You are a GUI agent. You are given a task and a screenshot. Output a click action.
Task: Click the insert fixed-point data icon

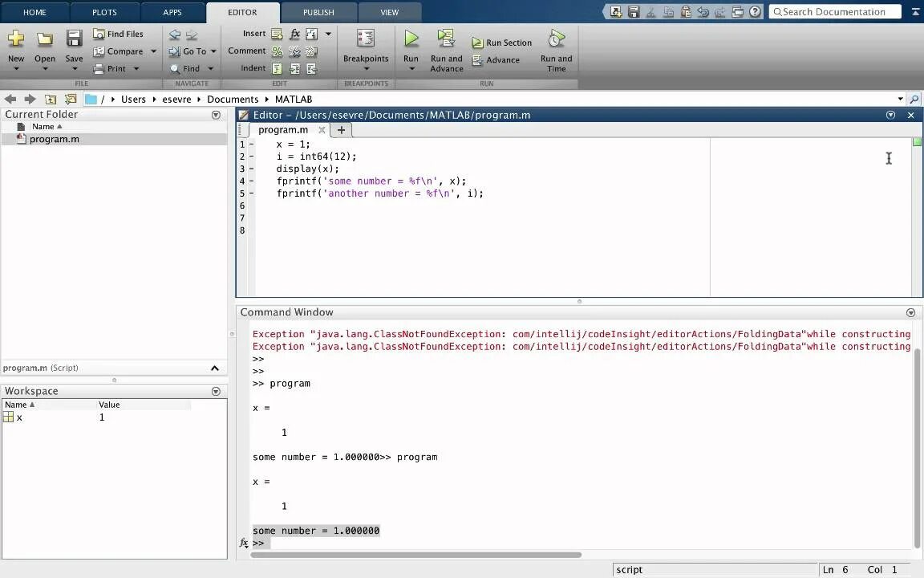click(312, 35)
